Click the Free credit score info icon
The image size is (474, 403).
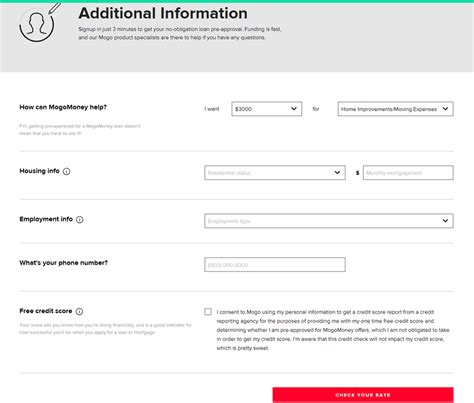79,311
